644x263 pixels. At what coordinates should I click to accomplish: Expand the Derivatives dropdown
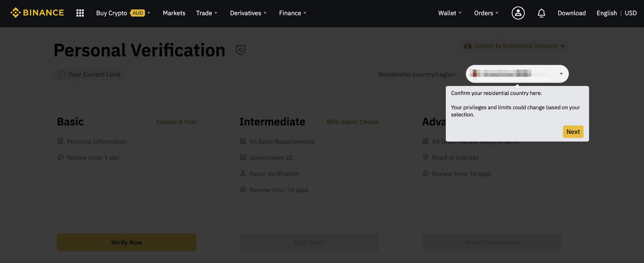click(248, 13)
